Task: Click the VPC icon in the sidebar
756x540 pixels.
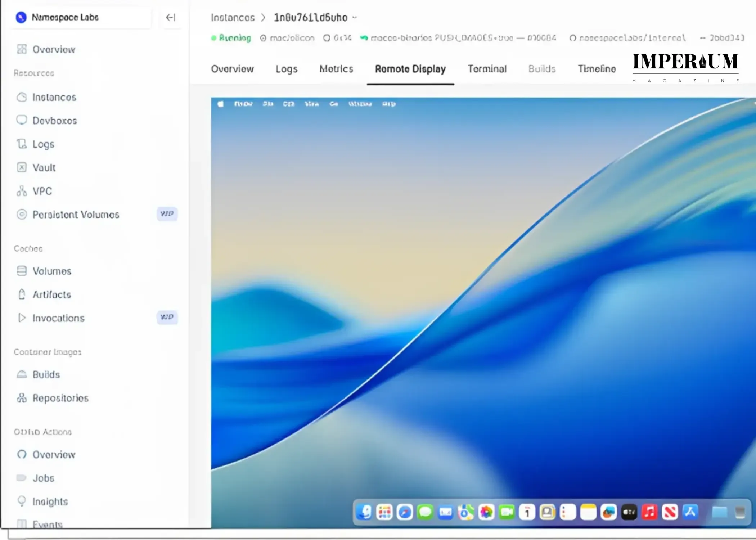Action: (22, 191)
